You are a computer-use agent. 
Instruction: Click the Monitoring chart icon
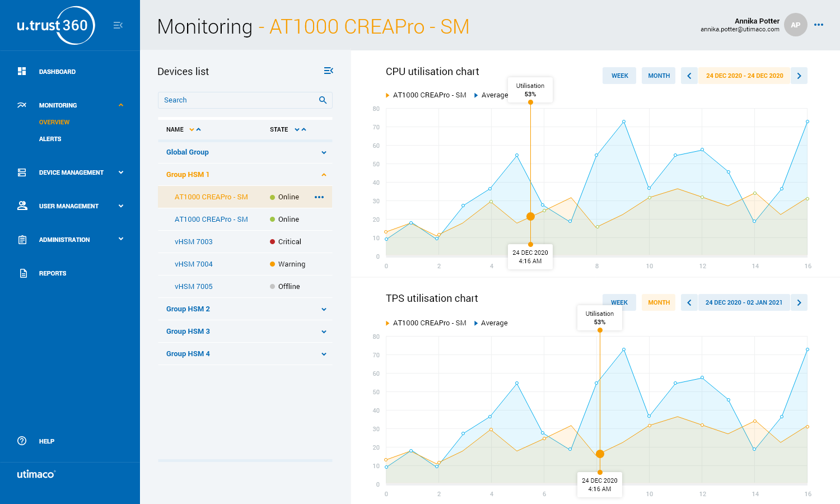pos(22,105)
